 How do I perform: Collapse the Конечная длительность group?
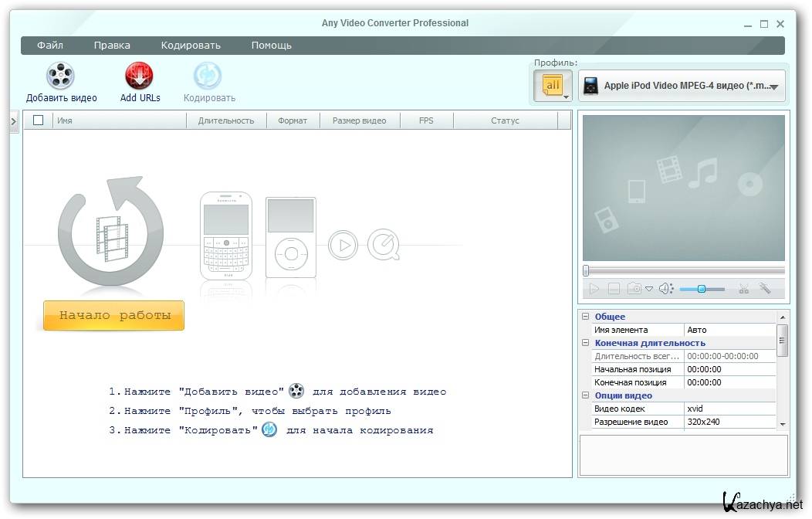[x=586, y=343]
